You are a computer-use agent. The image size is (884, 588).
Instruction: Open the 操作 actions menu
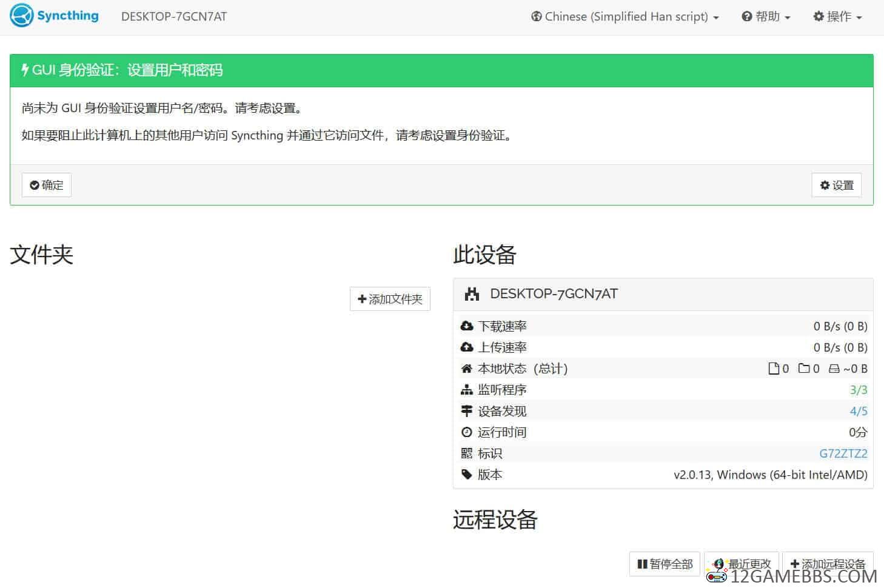click(837, 17)
